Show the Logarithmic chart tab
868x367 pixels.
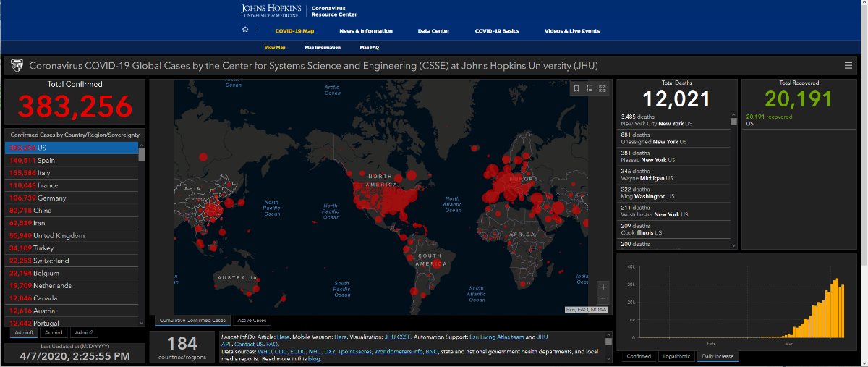click(x=676, y=356)
